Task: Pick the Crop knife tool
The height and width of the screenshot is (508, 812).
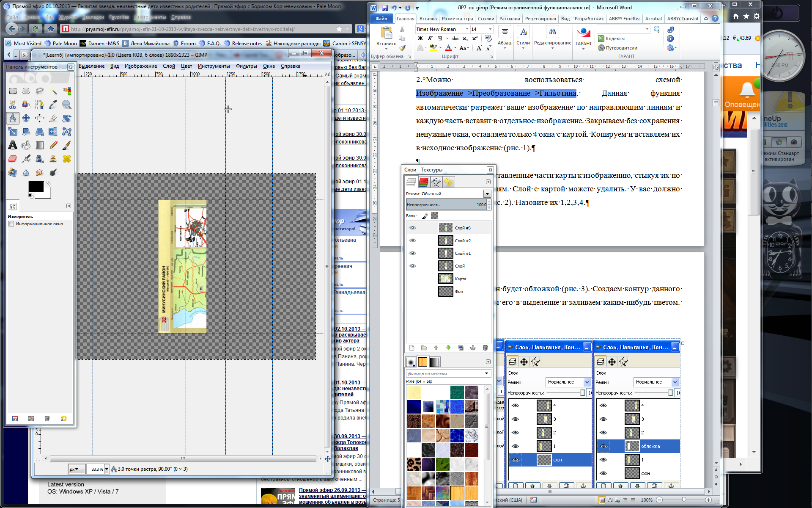Action: tap(53, 118)
